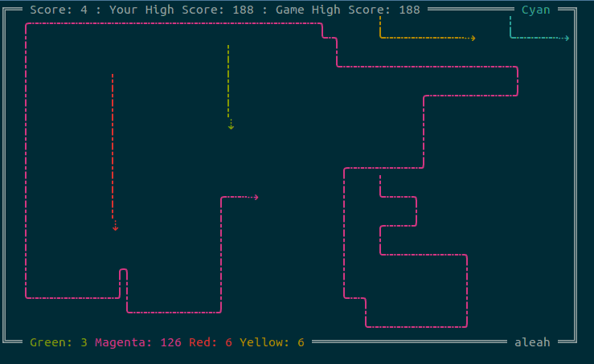Click the red snake's downward arrow head
The width and height of the screenshot is (594, 364).
[x=116, y=228]
